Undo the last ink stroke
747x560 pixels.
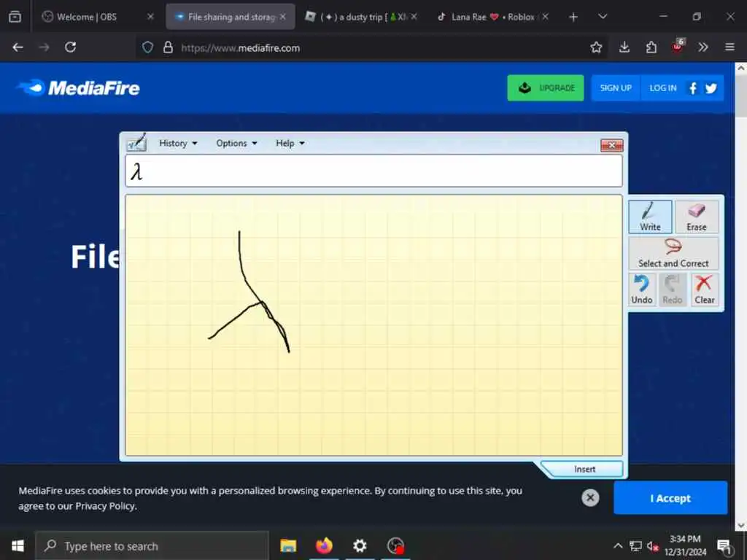point(642,289)
